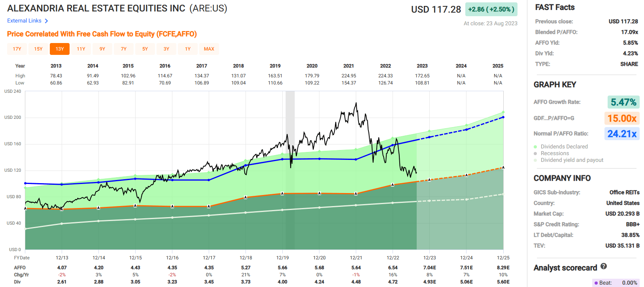644x287 pixels.
Task: Select the 17Y time range tab
Action: pos(17,49)
